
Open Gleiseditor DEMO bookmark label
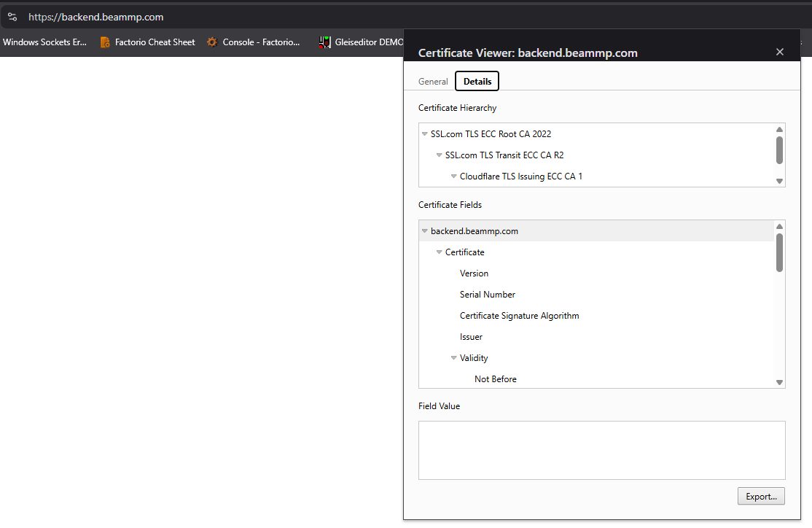369,42
